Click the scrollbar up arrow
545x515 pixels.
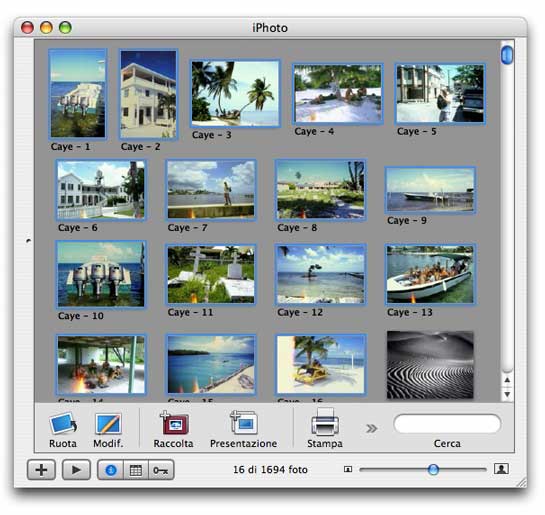507,380
